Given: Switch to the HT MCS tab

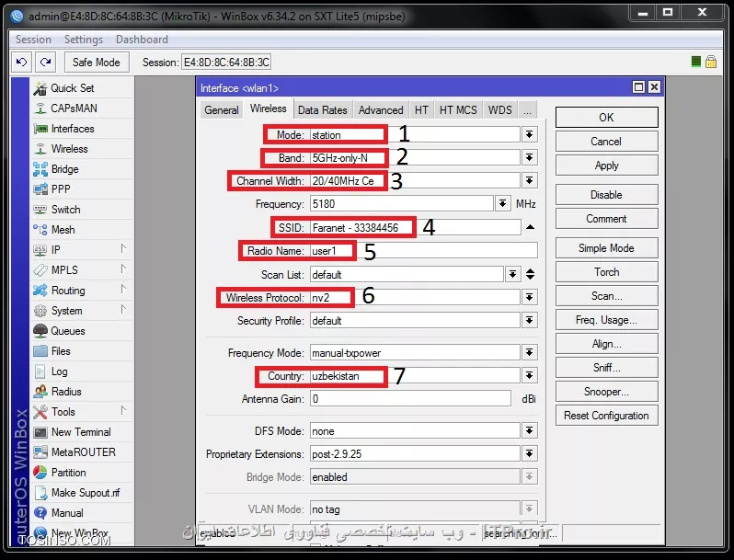Looking at the screenshot, I should tap(458, 110).
